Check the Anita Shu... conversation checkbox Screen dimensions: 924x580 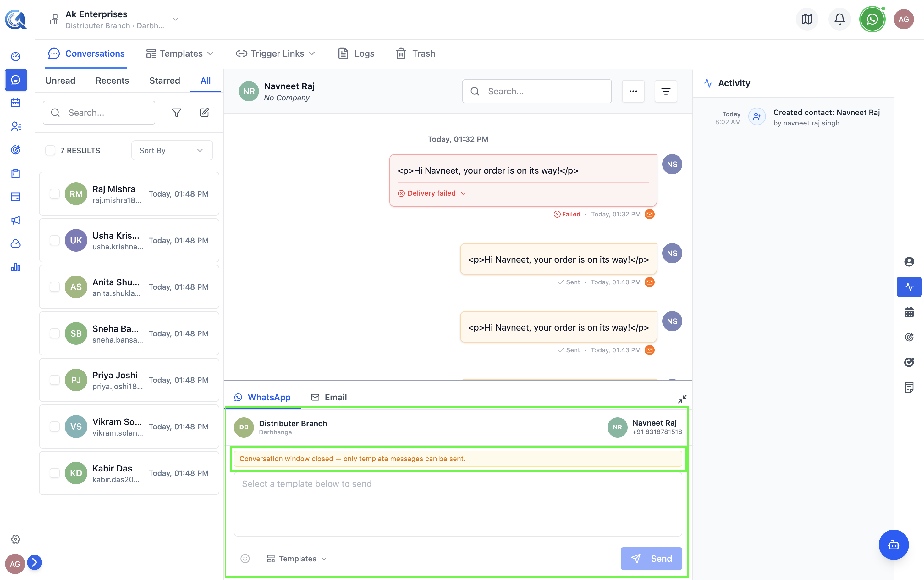54,287
